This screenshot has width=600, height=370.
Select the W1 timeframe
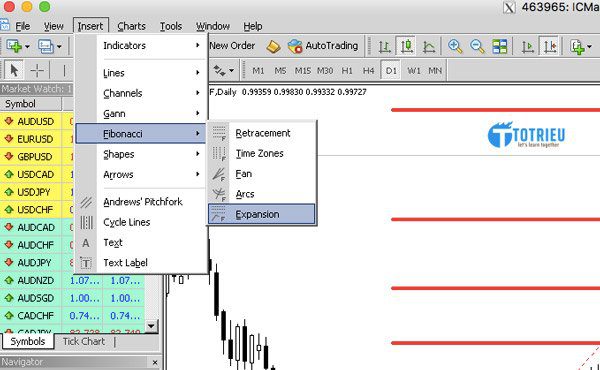pos(414,71)
